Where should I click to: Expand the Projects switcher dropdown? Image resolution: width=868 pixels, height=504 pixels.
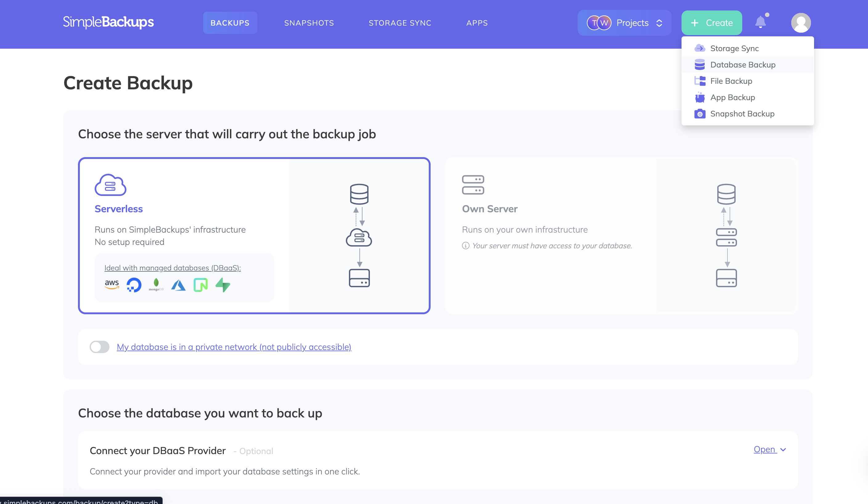coord(624,23)
